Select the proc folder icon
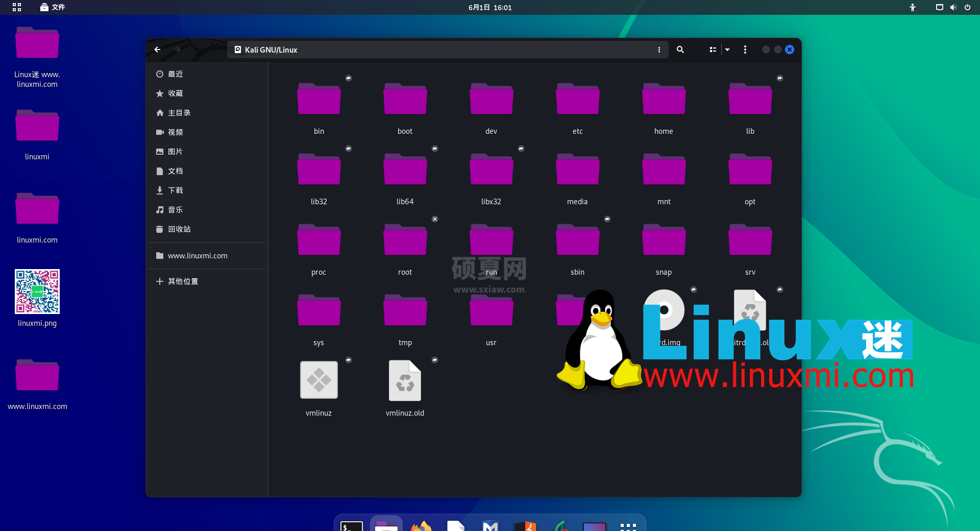The height and width of the screenshot is (531, 980). tap(319, 239)
